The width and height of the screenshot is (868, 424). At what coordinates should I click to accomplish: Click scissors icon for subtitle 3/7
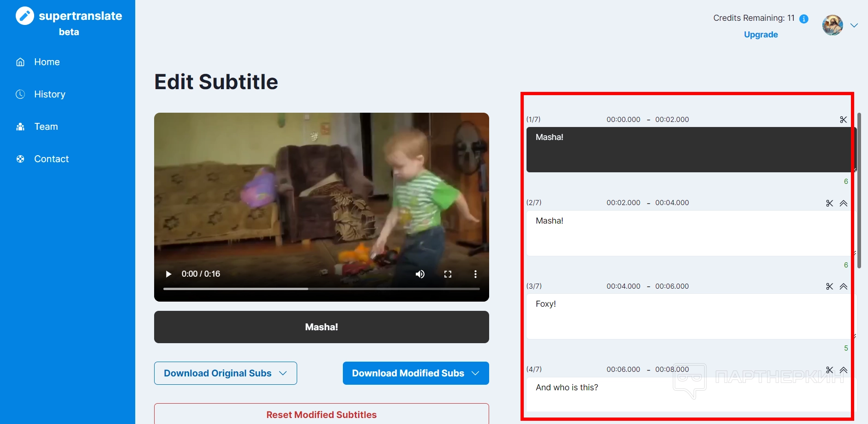(829, 286)
